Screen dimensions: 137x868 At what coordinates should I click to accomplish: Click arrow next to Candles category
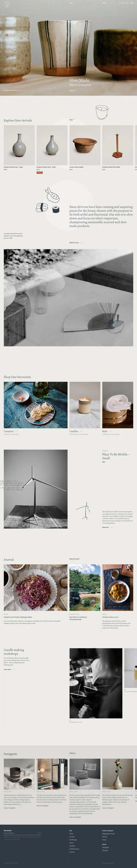pos(81,431)
